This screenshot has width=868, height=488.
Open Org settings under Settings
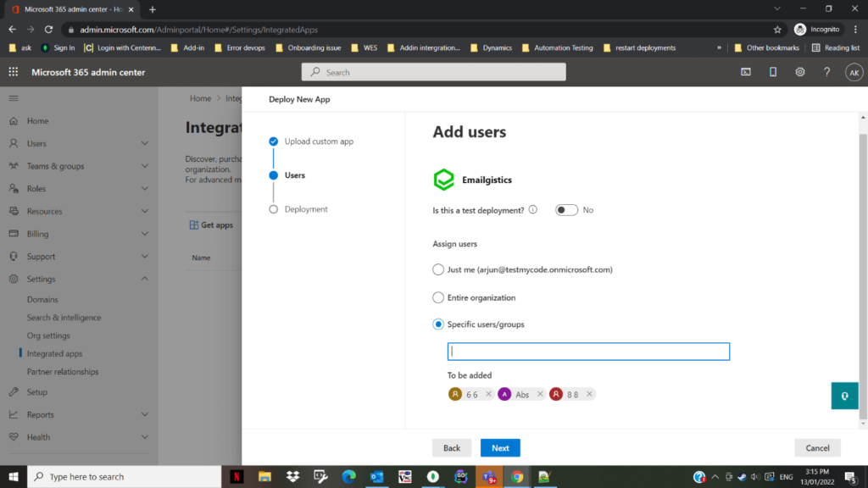pyautogui.click(x=48, y=335)
